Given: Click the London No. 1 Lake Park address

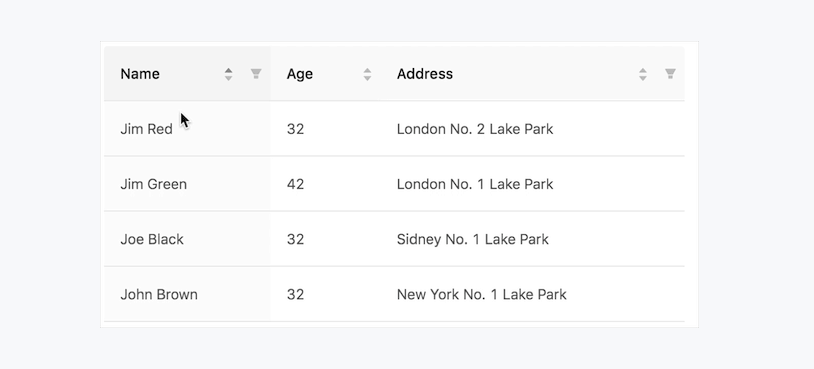Looking at the screenshot, I should pos(474,184).
